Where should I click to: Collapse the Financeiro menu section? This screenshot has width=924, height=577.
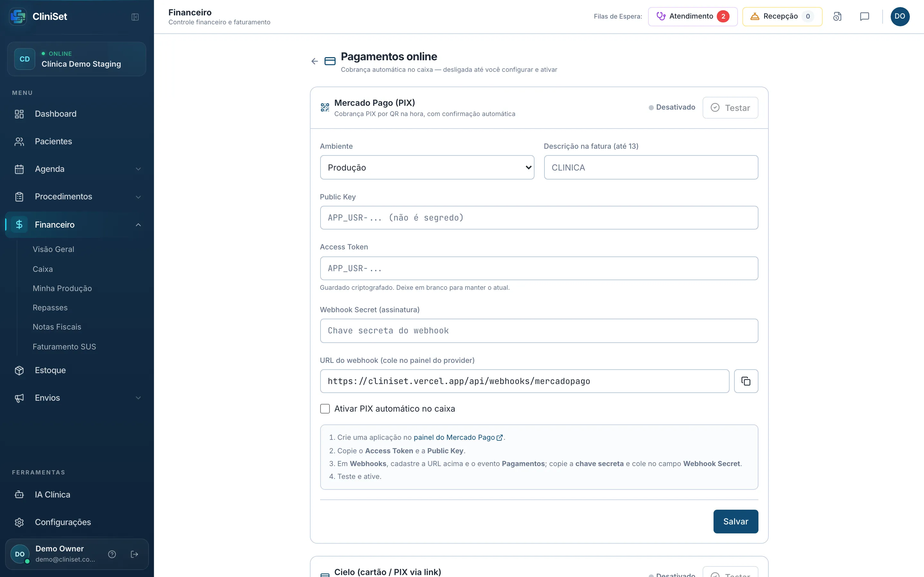pyautogui.click(x=138, y=225)
